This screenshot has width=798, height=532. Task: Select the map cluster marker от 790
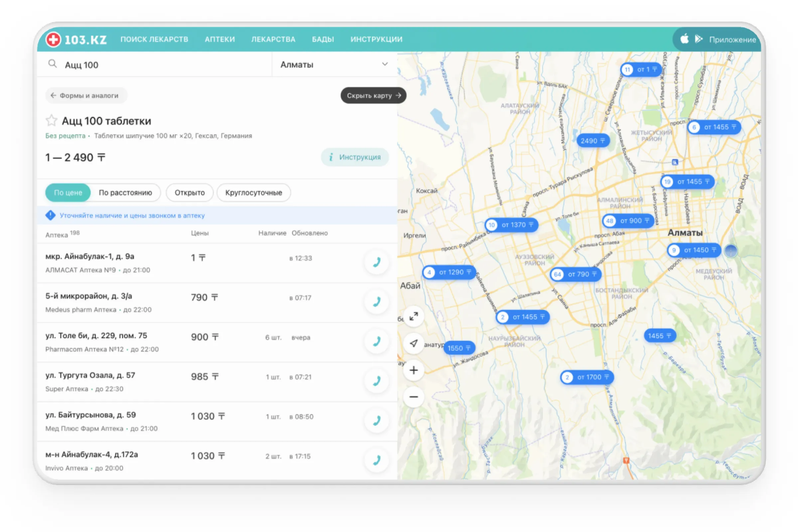coord(576,274)
